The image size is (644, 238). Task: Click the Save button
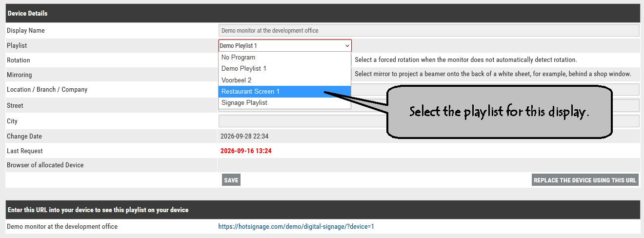coord(231,180)
